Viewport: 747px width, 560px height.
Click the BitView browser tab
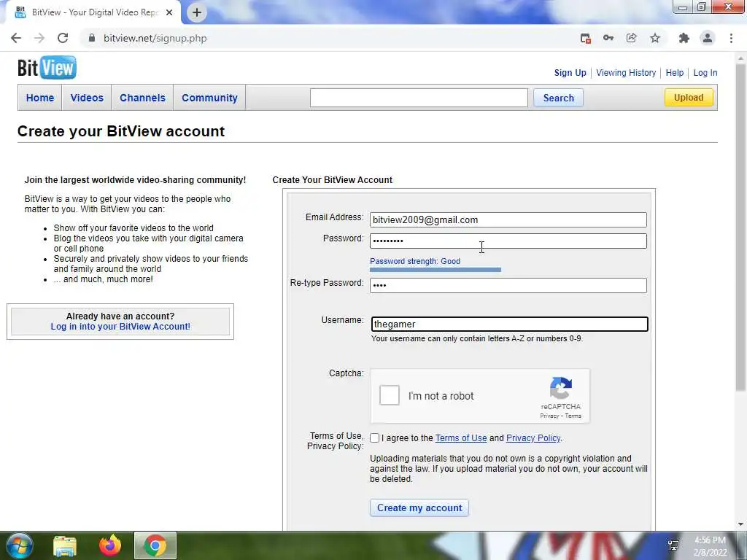tap(93, 12)
